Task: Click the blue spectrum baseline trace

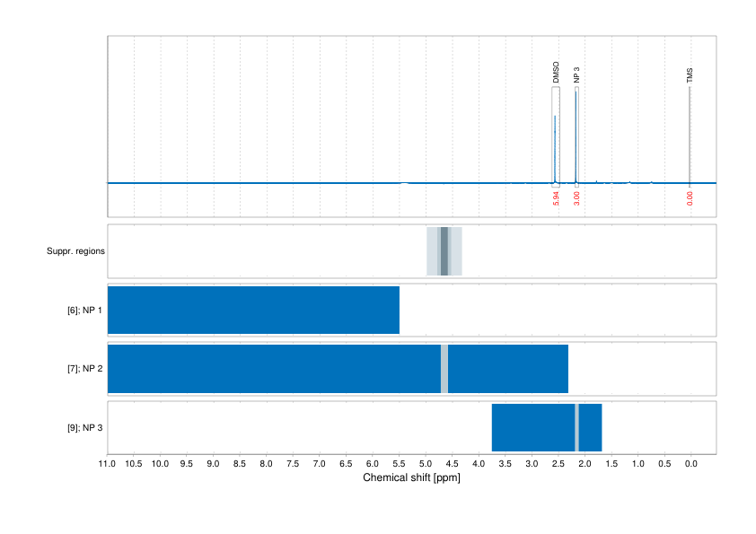Action: click(269, 182)
